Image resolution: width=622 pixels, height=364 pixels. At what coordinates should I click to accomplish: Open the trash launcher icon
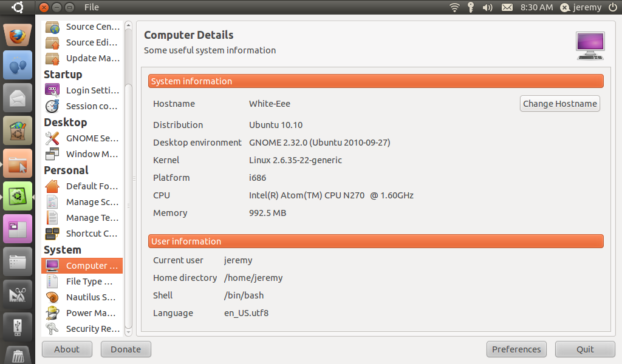pos(18,355)
